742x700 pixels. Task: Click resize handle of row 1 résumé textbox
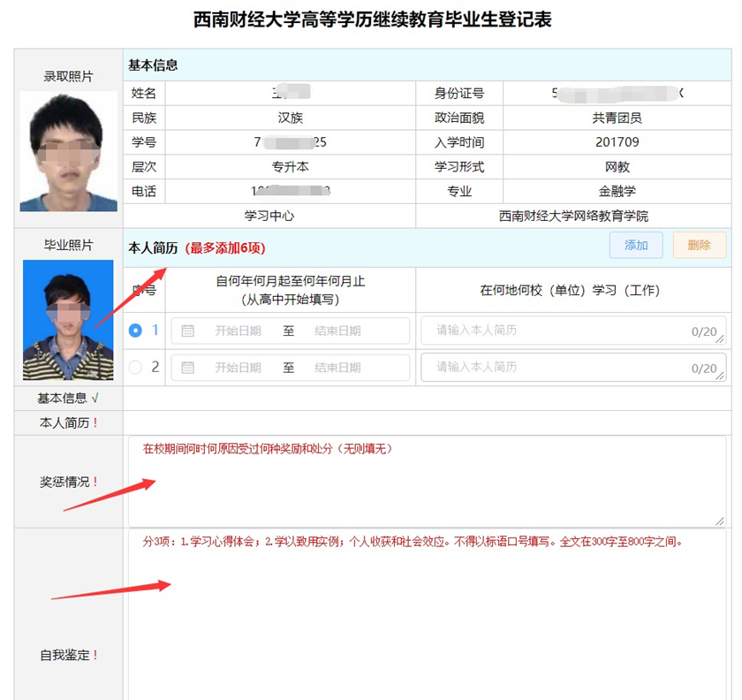[720, 339]
